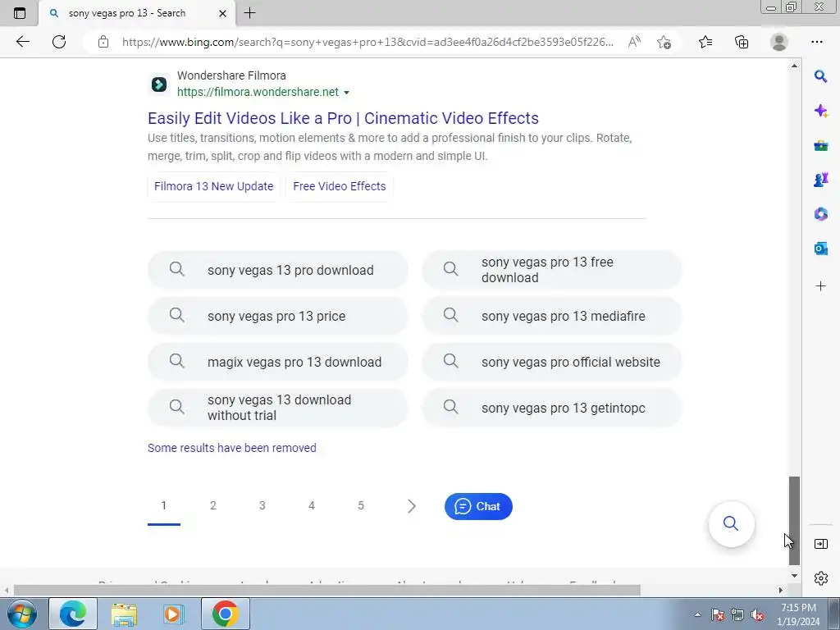The image size is (840, 630).
Task: Open Edge Settings and more menu
Action: coord(816,42)
